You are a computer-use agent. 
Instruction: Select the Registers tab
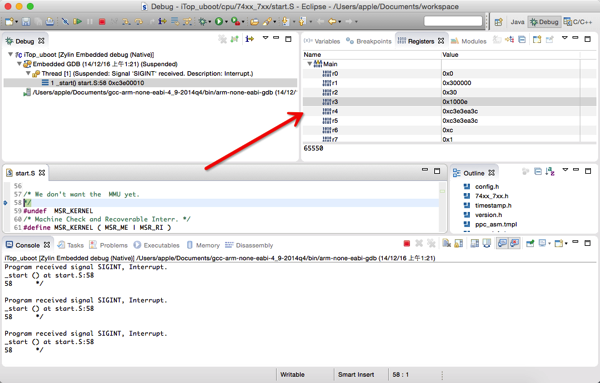pos(420,41)
